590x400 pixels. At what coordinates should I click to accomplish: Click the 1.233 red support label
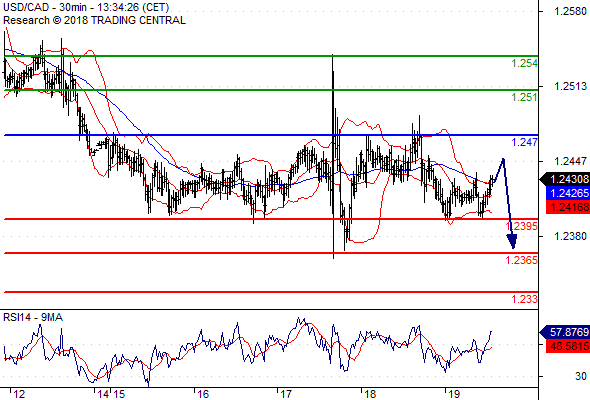coord(524,299)
